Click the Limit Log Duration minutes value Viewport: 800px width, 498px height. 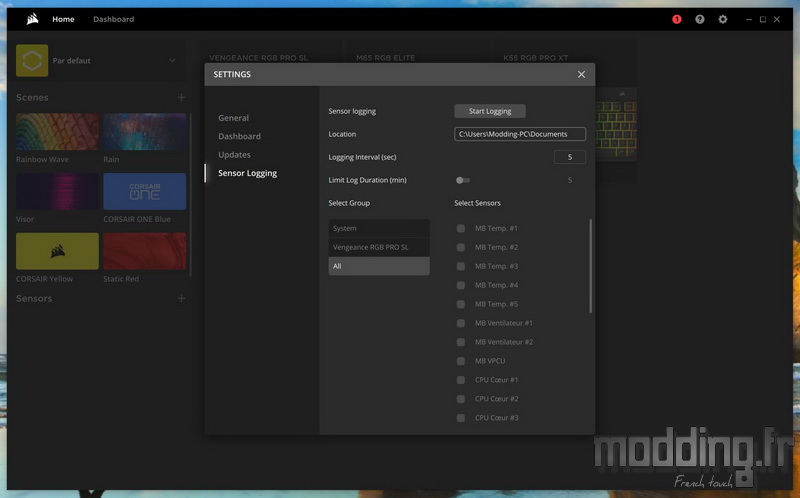(569, 180)
